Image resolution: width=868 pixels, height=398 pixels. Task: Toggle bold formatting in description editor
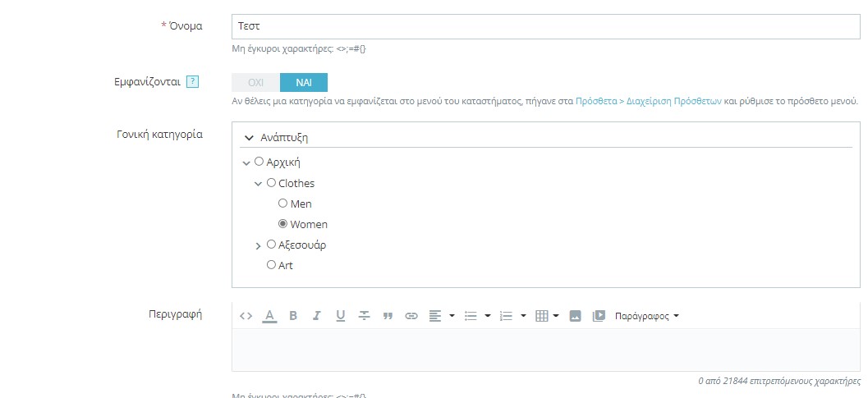(293, 316)
